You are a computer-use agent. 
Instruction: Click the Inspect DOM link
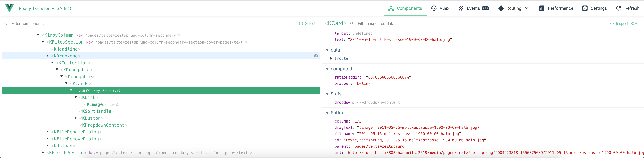coord(624,23)
